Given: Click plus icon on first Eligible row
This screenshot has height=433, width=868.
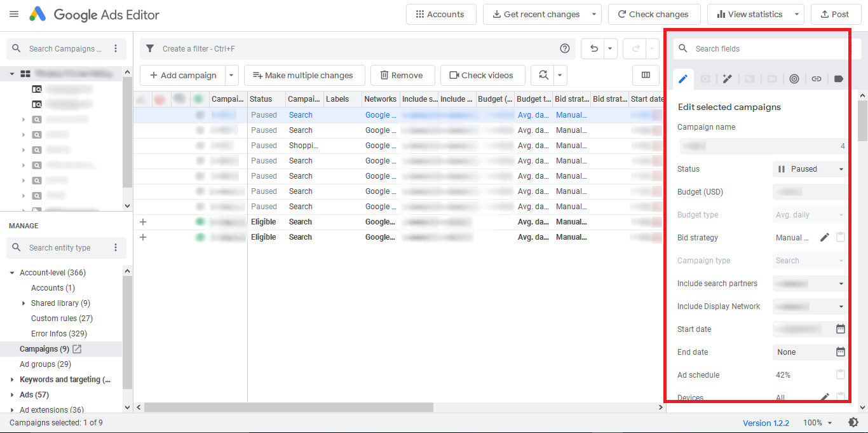Looking at the screenshot, I should (x=143, y=222).
